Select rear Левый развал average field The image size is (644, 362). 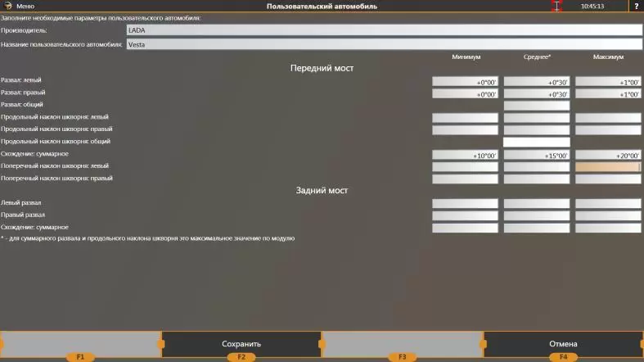click(x=537, y=203)
